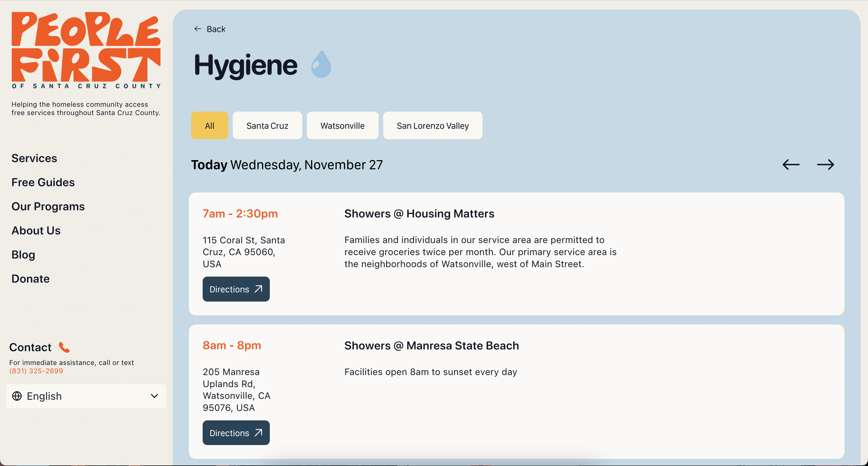This screenshot has height=466, width=868.
Task: Open the English language dropdown
Action: coord(86,396)
